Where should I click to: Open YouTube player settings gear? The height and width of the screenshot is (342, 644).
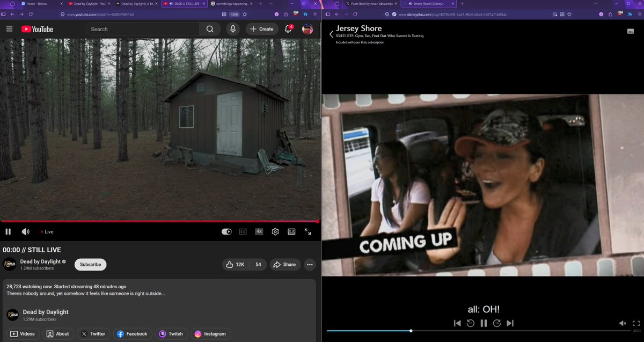click(275, 231)
